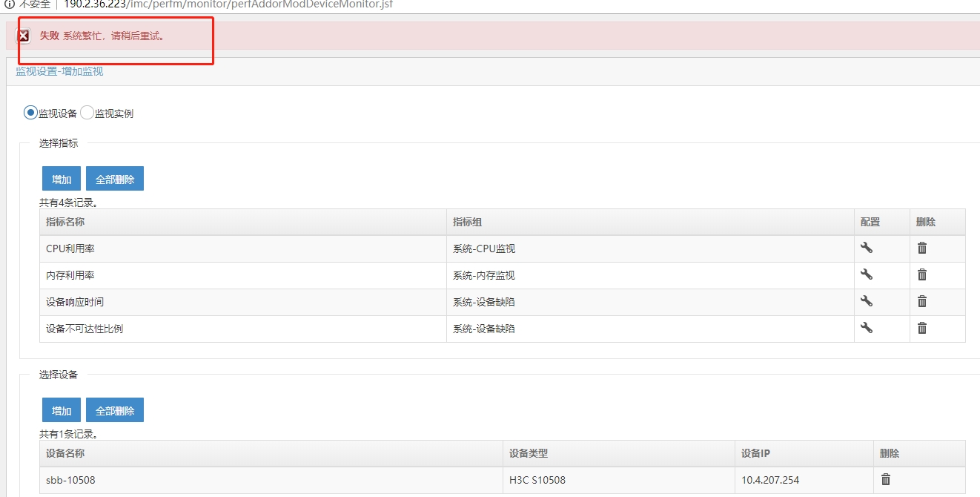Click the 配置 column header
The height and width of the screenshot is (497, 980).
pos(882,222)
